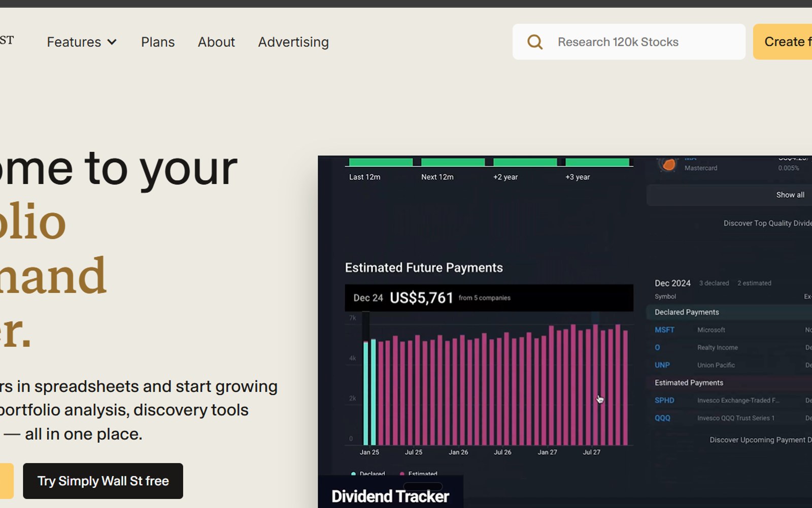Focus the Research 120k Stocks search field
The height and width of the screenshot is (508, 812).
pos(629,42)
